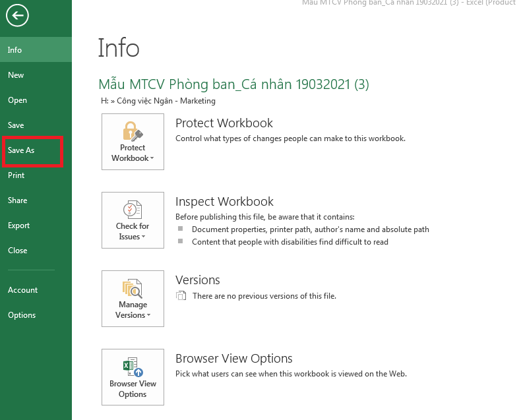Screen dimensions: 517x420
Task: Click the Versions heading
Action: (198, 280)
